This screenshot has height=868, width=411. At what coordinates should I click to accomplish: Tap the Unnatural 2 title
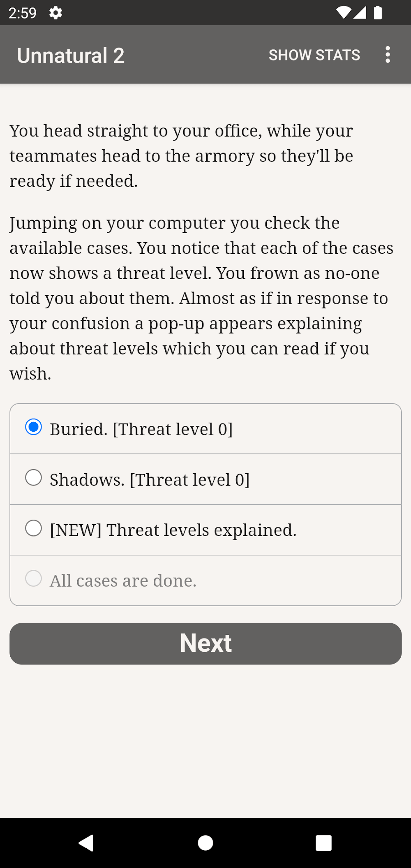tap(71, 56)
